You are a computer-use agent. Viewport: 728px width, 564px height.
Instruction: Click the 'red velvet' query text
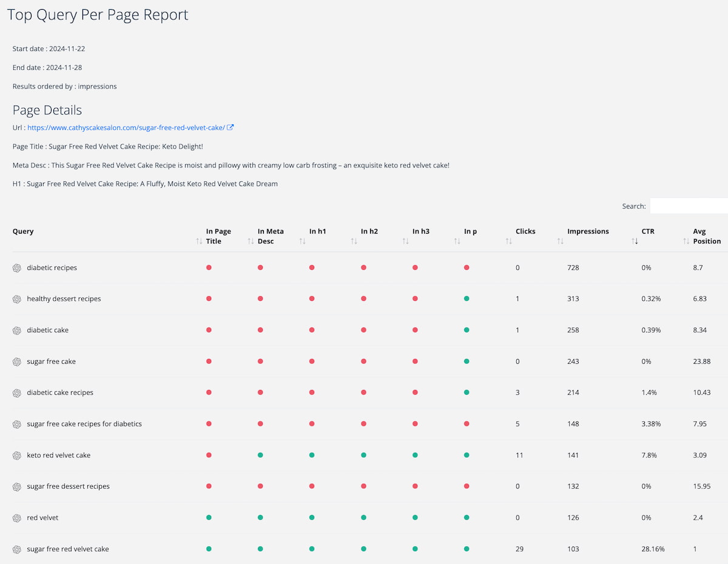pyautogui.click(x=43, y=518)
